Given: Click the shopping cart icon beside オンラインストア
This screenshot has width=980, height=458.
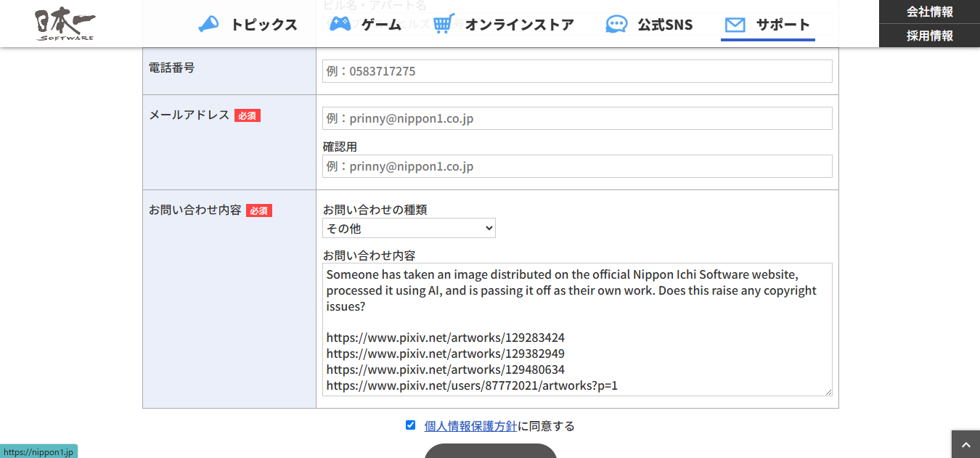Looking at the screenshot, I should tap(444, 24).
